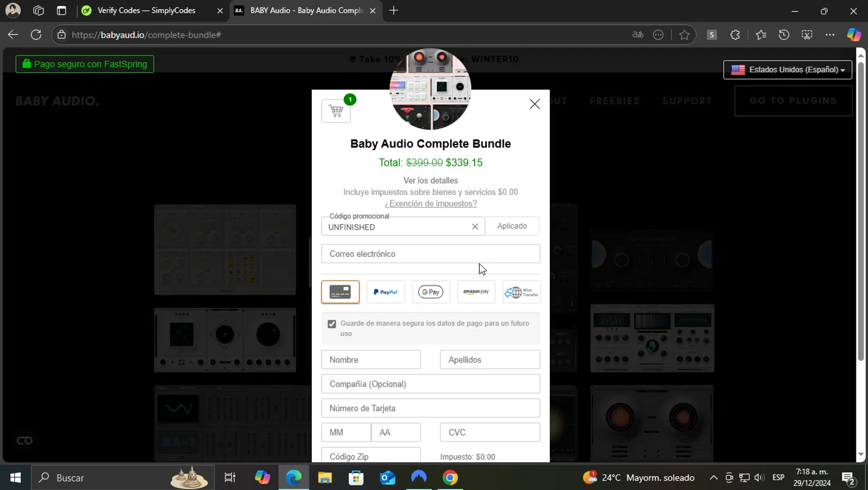868x490 pixels.
Task: Open volume control in system tray
Action: point(759,478)
